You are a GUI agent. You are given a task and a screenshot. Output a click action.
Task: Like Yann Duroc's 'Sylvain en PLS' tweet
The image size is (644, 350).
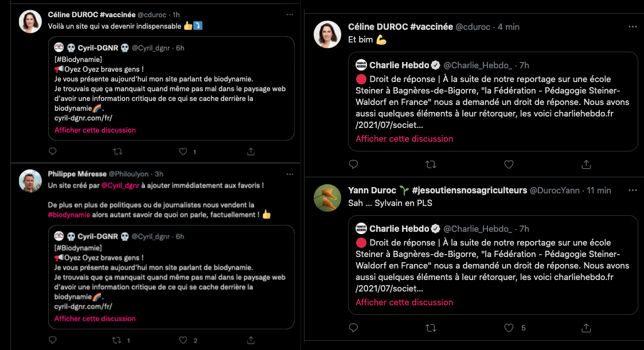[508, 328]
